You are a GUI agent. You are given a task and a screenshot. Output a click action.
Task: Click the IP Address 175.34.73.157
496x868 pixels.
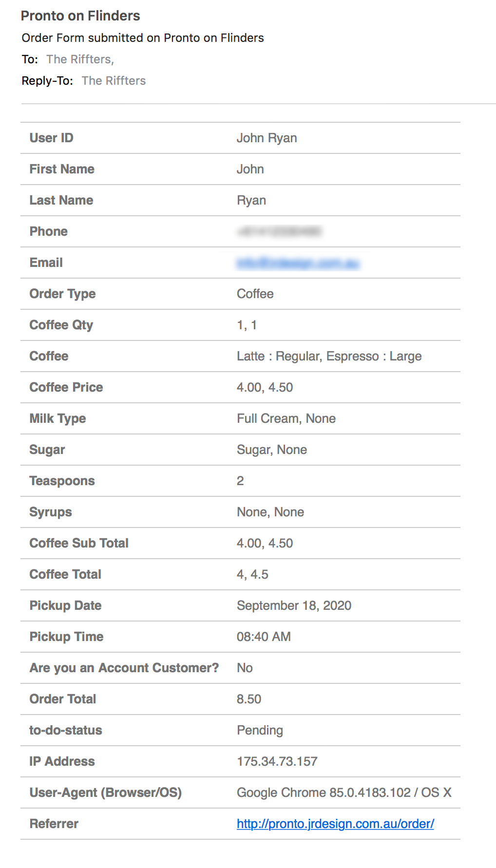tap(277, 762)
